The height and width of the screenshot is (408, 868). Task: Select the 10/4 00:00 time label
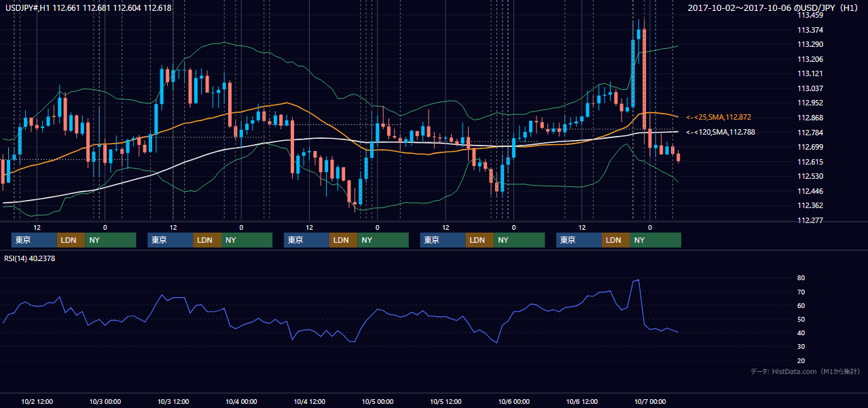pos(242,401)
